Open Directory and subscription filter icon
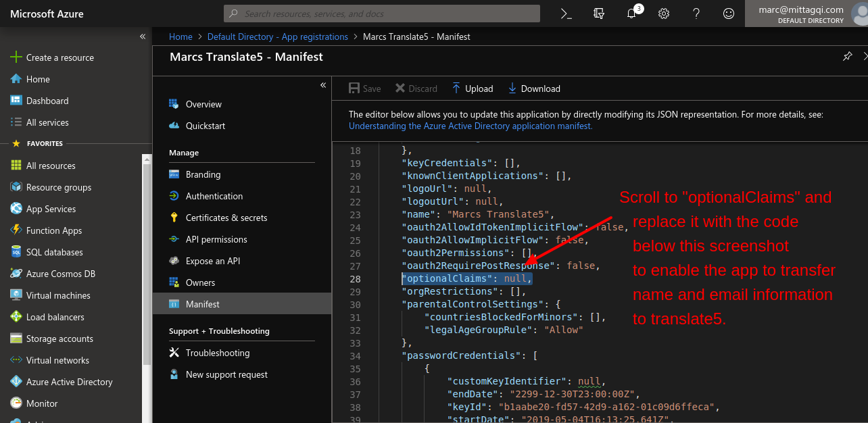 (599, 14)
